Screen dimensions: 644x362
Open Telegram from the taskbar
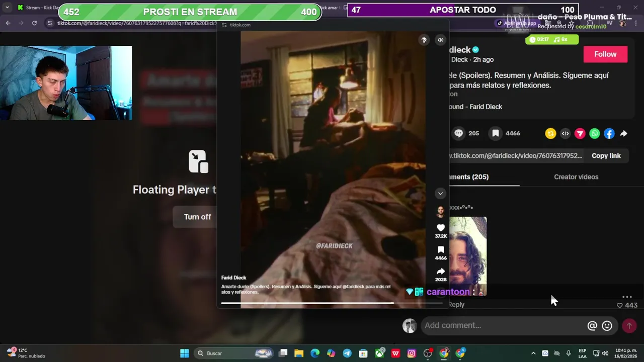(347, 353)
